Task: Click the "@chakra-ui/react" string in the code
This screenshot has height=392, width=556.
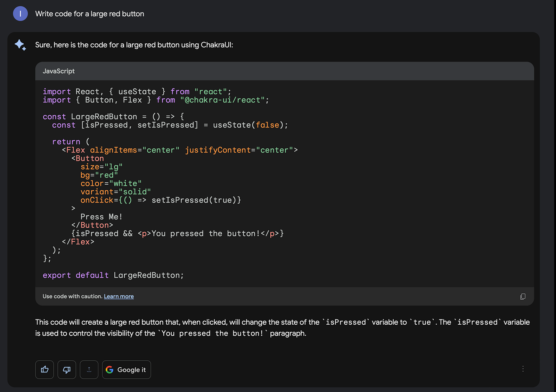Action: click(222, 100)
